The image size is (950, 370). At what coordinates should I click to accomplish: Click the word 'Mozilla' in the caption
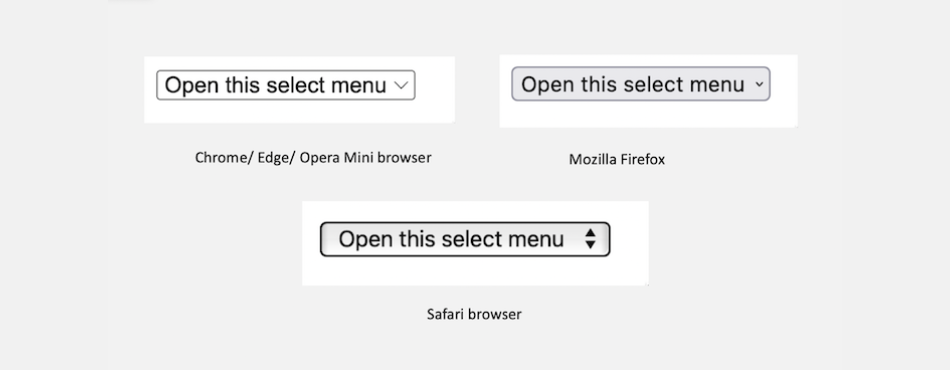[x=591, y=159]
